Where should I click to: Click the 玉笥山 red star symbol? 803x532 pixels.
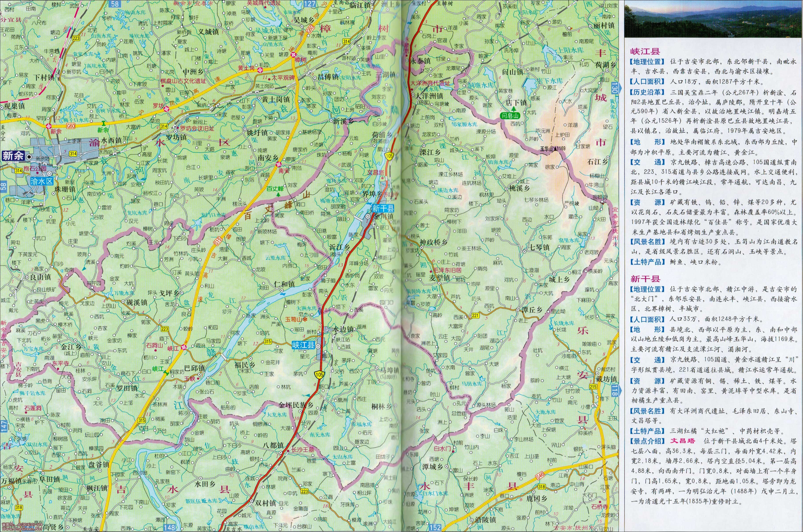[x=305, y=320]
